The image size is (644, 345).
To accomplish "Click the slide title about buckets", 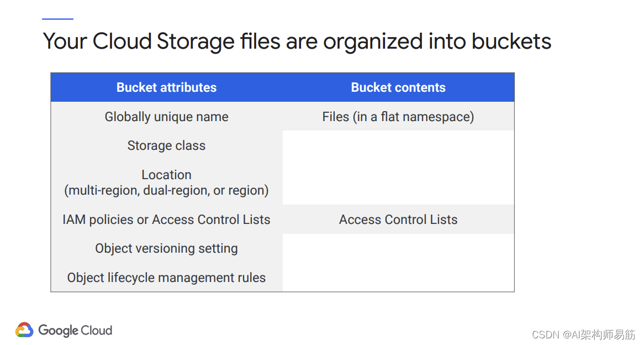I will tap(297, 41).
